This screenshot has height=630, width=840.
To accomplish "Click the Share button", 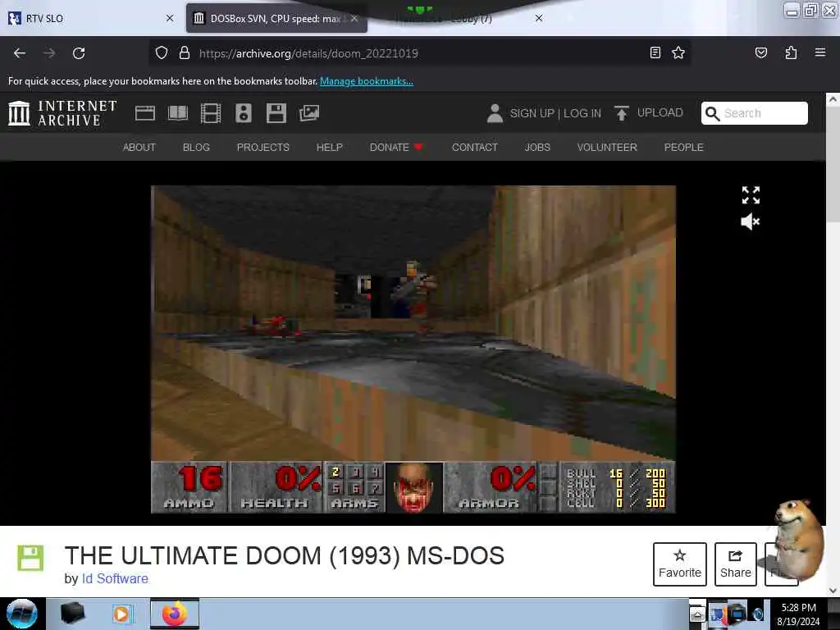I will coord(736,564).
